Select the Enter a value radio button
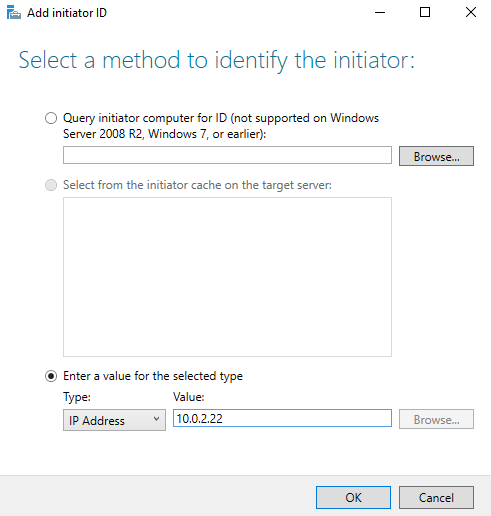This screenshot has width=491, height=516. point(51,376)
